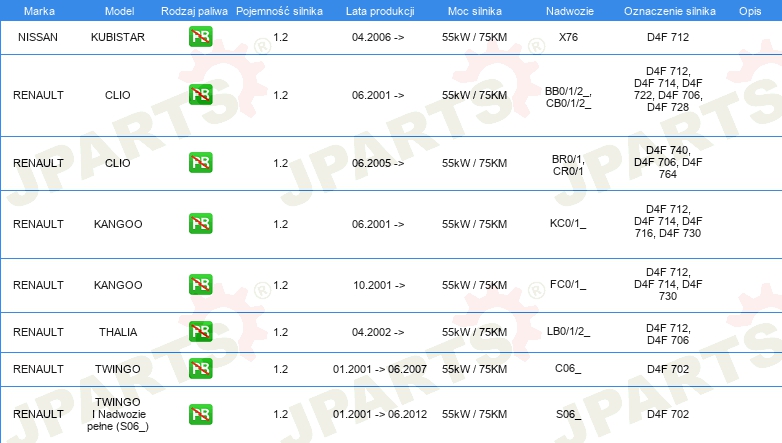The width and height of the screenshot is (782, 443).
Task: Click the Pojemność silnika column header
Action: [279, 11]
